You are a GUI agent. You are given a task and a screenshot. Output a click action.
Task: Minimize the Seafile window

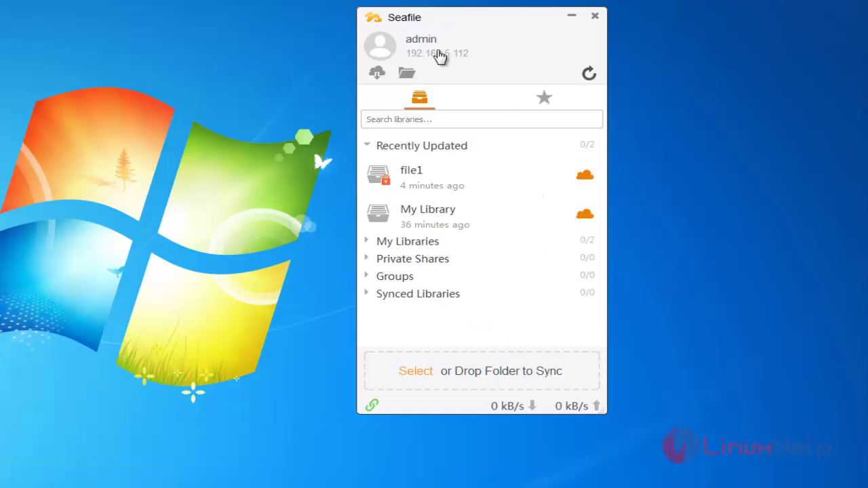572,15
